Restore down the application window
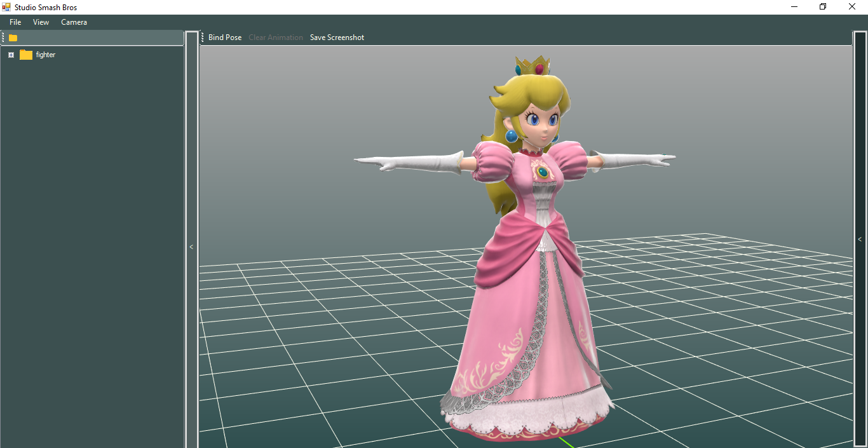 (x=823, y=7)
